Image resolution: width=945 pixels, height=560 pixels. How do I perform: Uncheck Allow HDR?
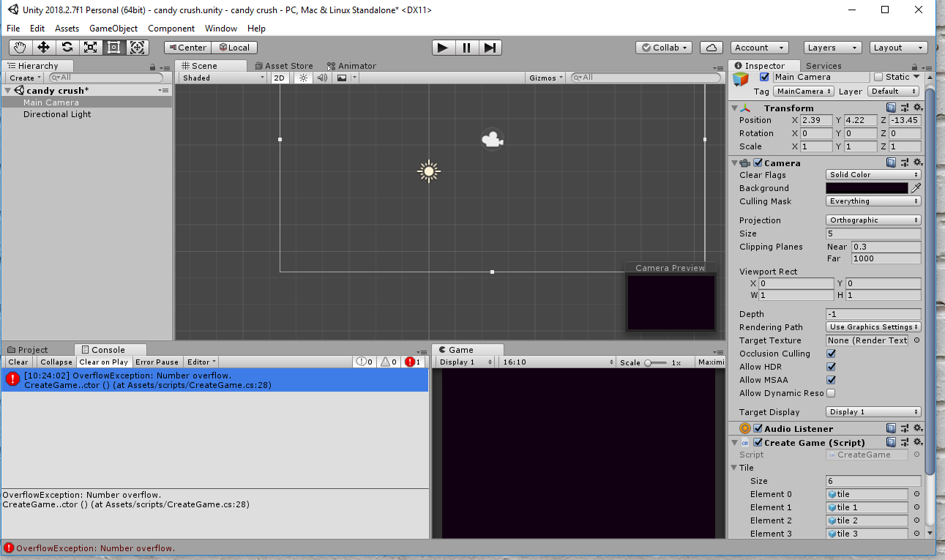tap(831, 367)
